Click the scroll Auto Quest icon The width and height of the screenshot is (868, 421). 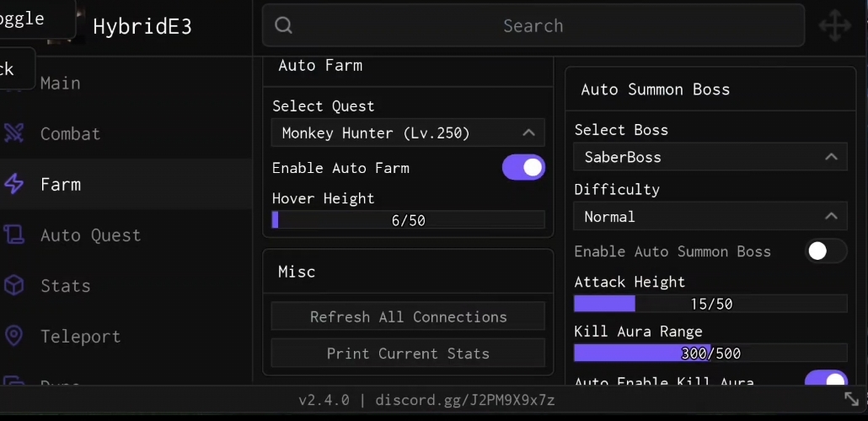(14, 235)
